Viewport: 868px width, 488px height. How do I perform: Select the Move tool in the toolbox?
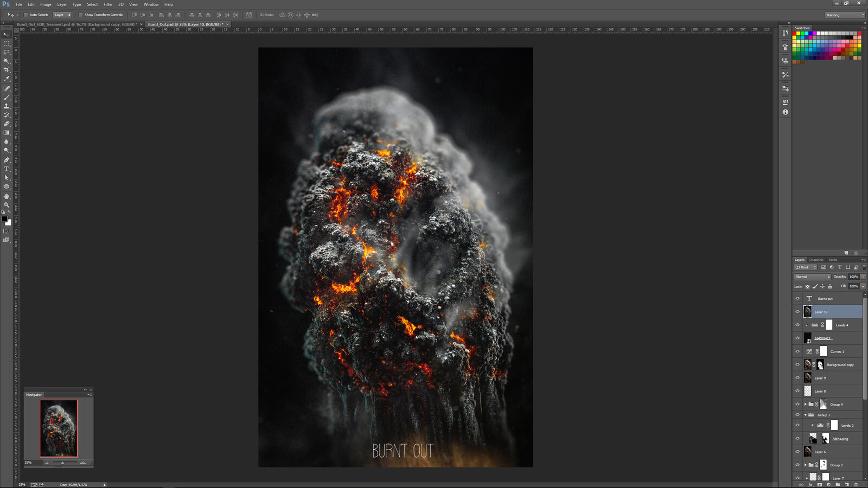coord(7,34)
